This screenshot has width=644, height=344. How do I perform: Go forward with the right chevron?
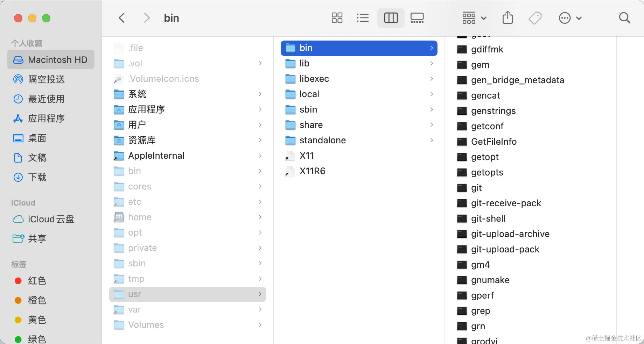coord(147,18)
